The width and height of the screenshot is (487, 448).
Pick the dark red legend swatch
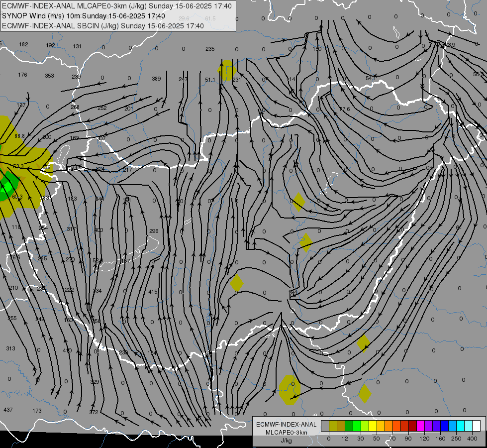click(x=413, y=426)
